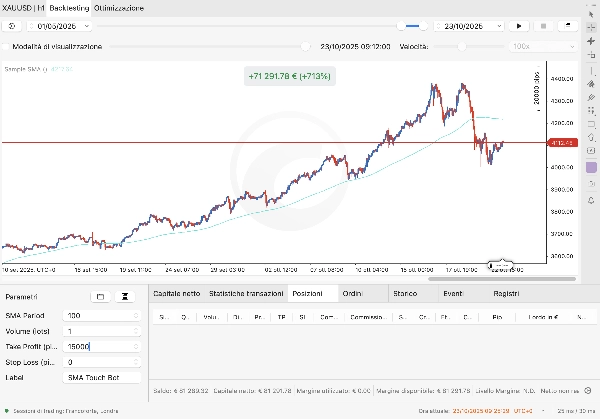Click the purple square icon in right toolbar
This screenshot has width=600, height=419.
point(591,167)
